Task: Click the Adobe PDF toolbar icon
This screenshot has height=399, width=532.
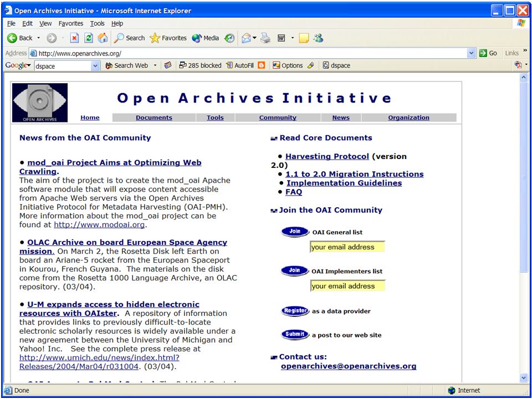Action: [518, 65]
